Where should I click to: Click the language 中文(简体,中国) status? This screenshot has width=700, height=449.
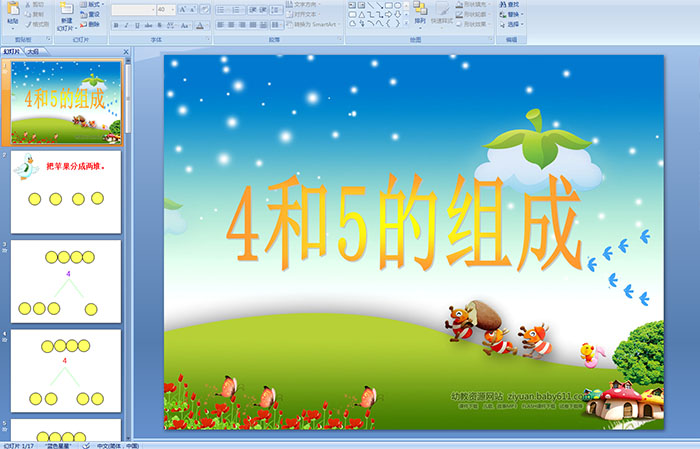(x=118, y=445)
